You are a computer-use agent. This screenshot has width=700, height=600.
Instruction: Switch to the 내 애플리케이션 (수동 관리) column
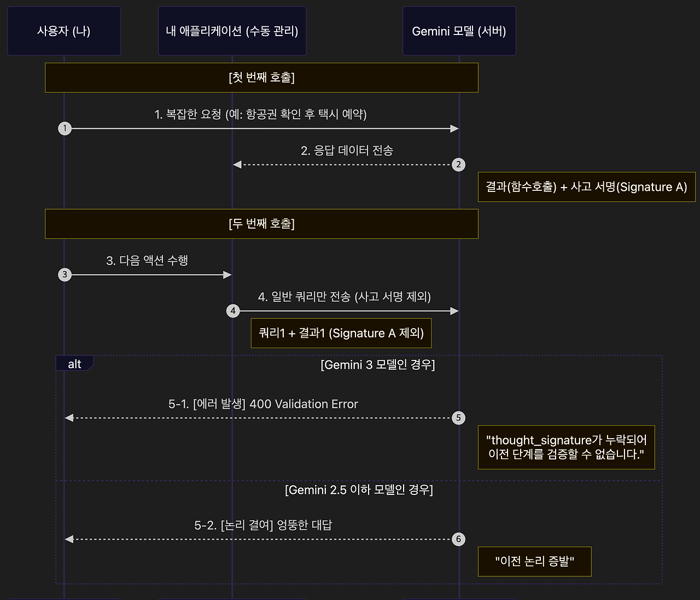pos(232,31)
